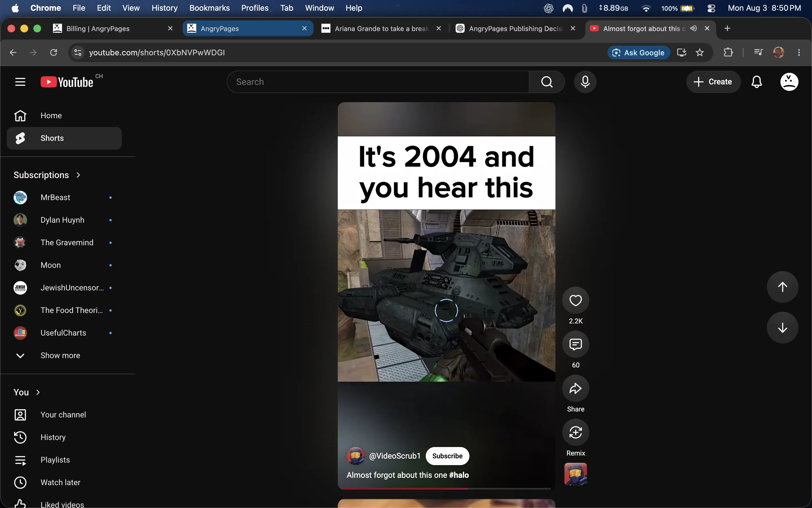Open the #halo hashtag link
Image resolution: width=812 pixels, height=508 pixels.
(x=459, y=475)
